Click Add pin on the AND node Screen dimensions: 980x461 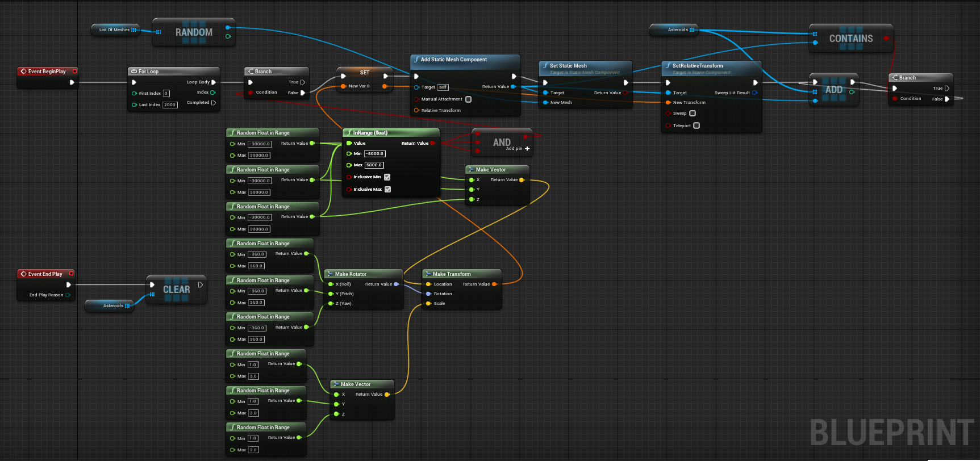[527, 149]
